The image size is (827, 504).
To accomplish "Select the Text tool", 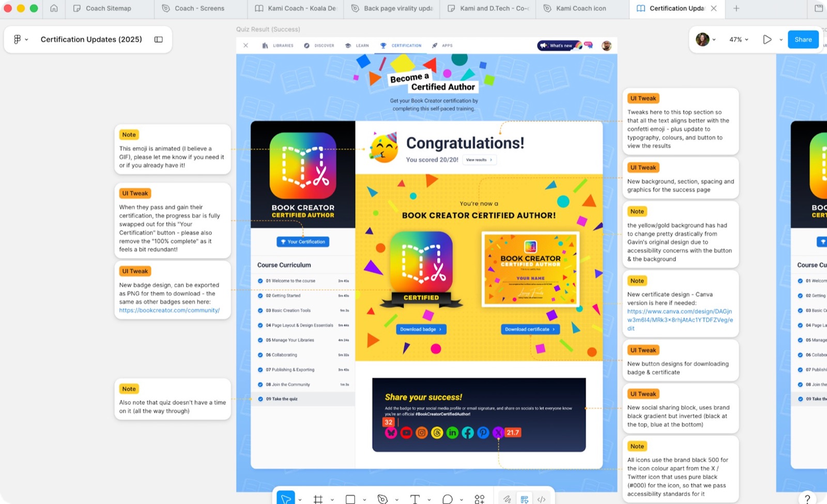I will click(x=415, y=499).
